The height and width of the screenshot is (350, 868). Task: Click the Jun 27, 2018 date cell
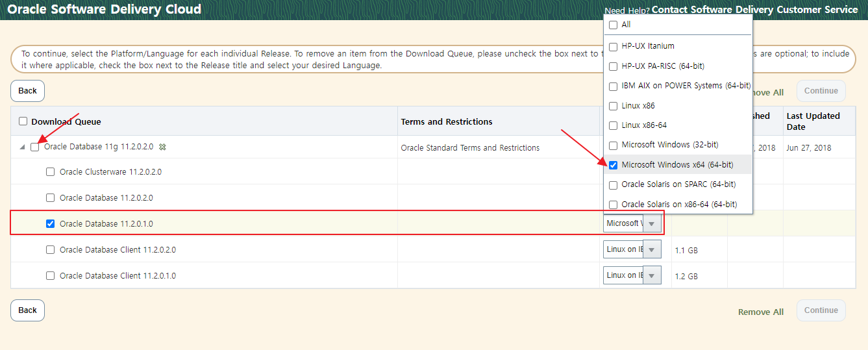click(x=809, y=148)
